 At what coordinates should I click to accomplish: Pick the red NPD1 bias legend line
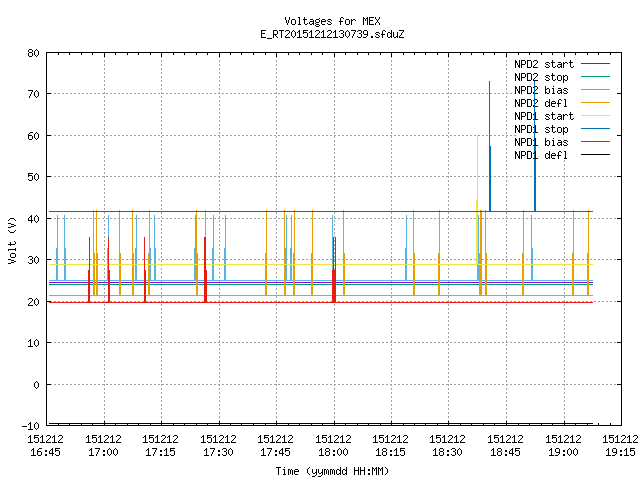tap(595, 142)
